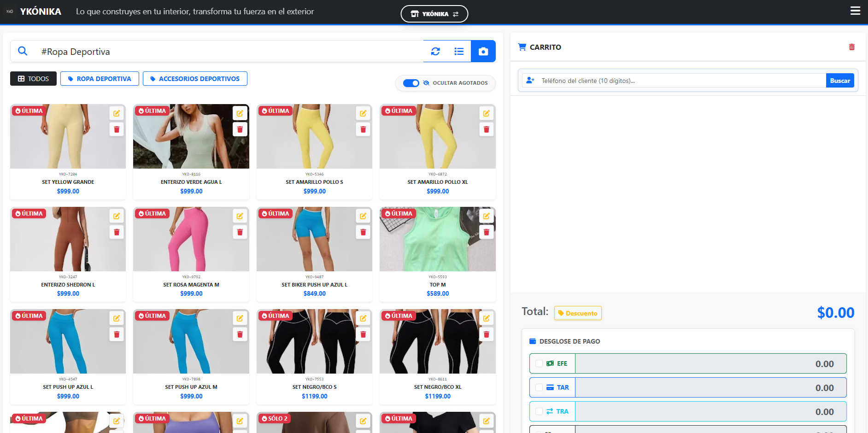Edit TOP M product
The height and width of the screenshot is (433, 868).
point(487,216)
